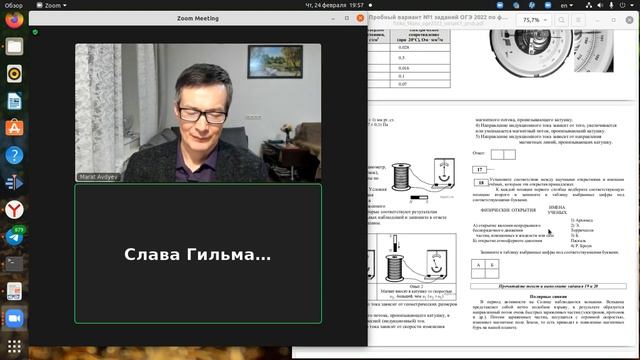Click the task number 18 box
Screen dimensions: 640x360
click(x=481, y=182)
